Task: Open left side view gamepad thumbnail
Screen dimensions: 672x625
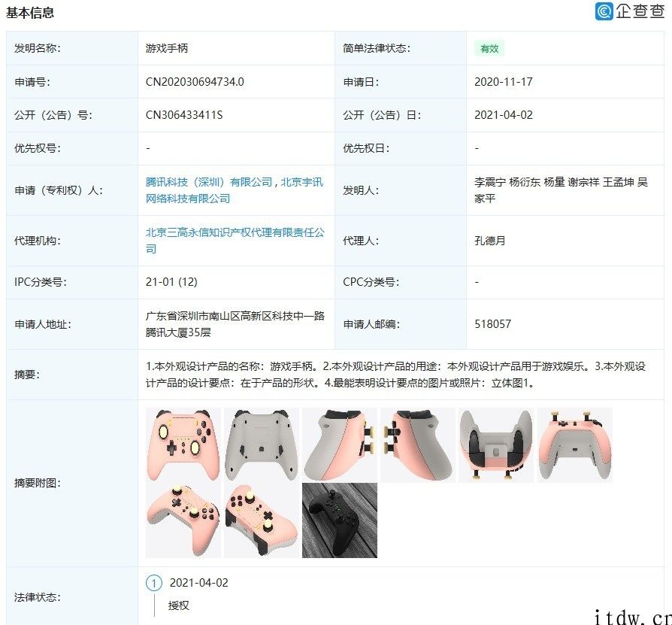Action: tap(340, 445)
